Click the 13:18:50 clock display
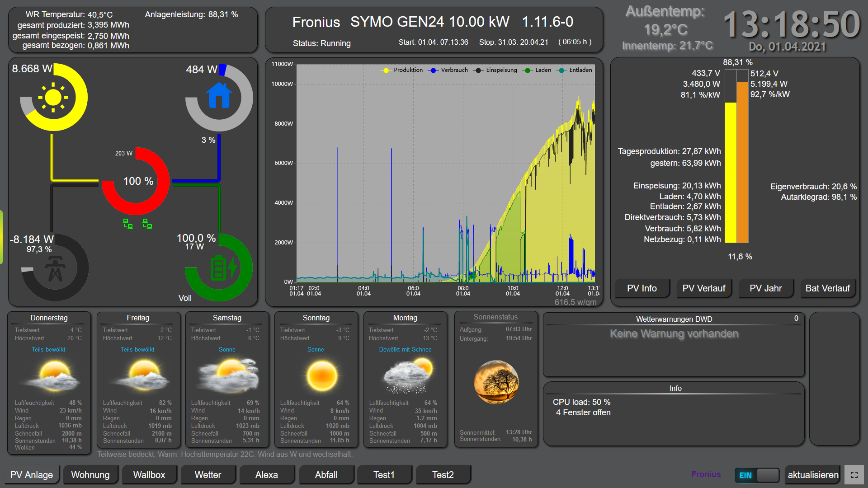Screen dimensions: 868x488 point(791,24)
